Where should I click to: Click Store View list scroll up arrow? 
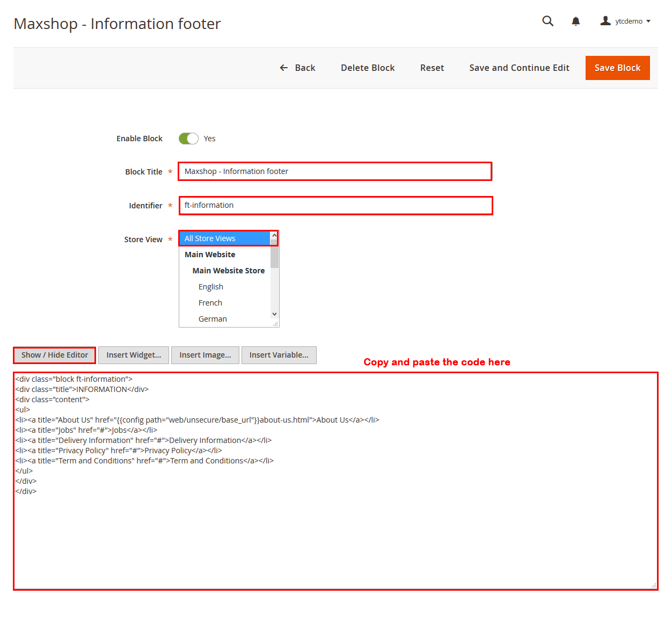point(274,235)
